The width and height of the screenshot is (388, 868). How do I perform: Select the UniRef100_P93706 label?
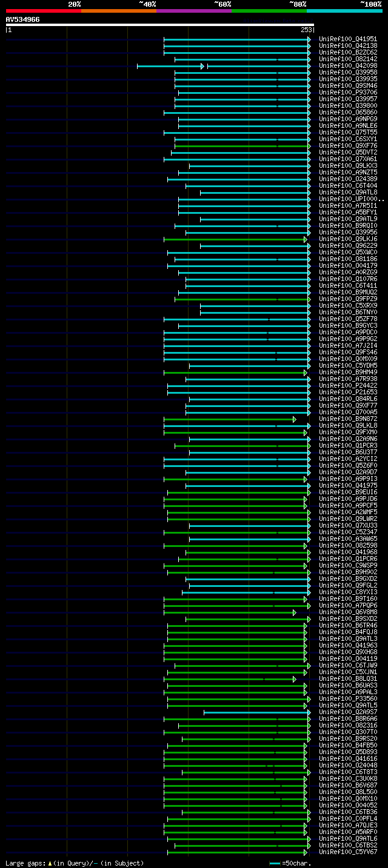(348, 93)
